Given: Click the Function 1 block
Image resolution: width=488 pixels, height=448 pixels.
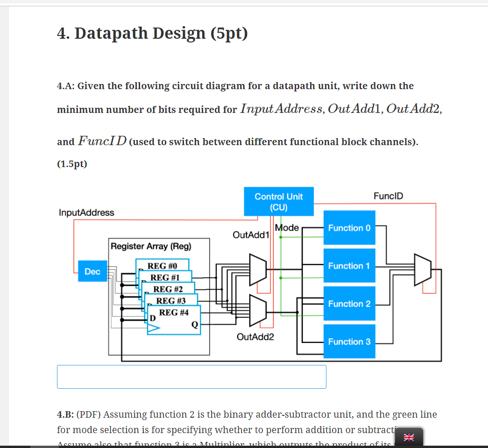Looking at the screenshot, I should point(349,266).
